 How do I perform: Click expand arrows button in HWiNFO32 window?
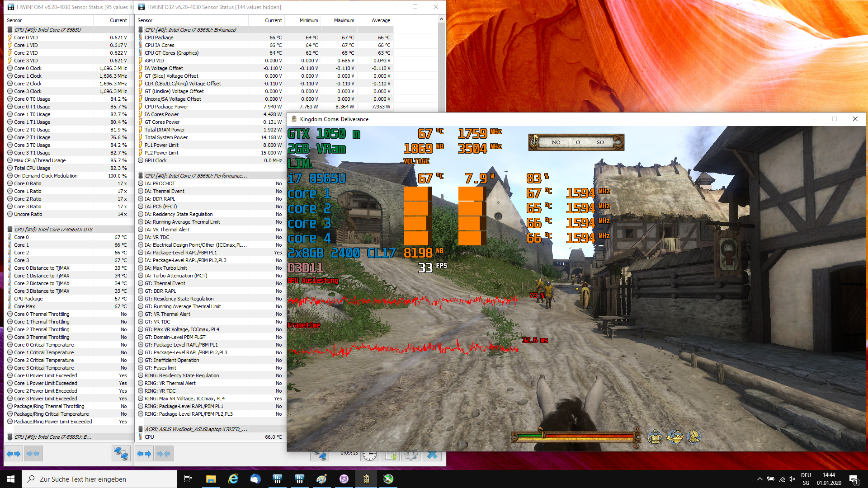click(x=144, y=454)
